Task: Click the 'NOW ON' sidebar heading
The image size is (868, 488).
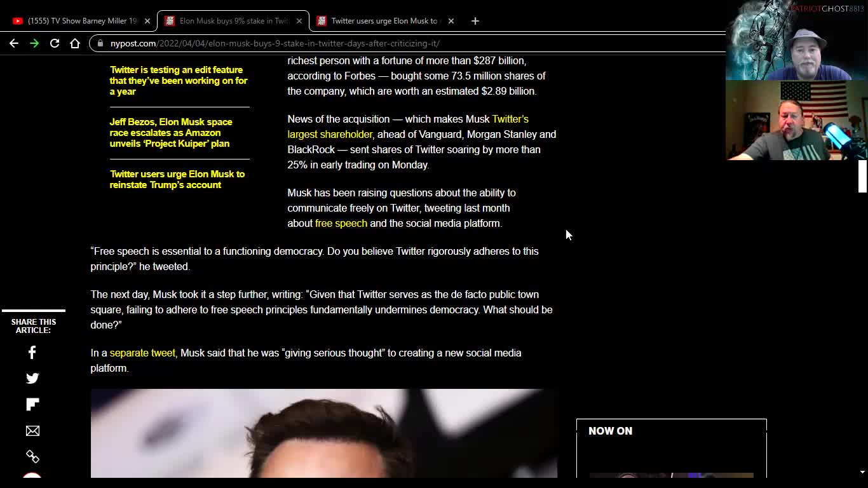Action: 610,431
